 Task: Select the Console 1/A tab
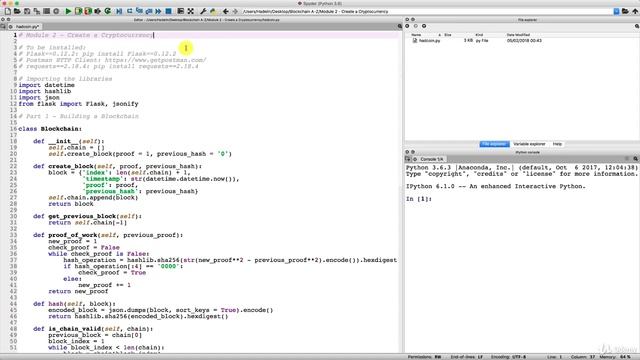click(x=431, y=159)
